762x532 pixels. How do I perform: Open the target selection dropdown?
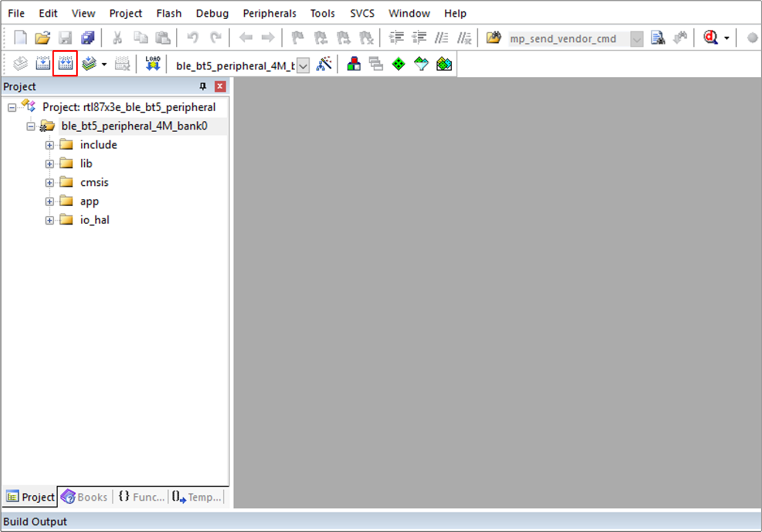[304, 66]
